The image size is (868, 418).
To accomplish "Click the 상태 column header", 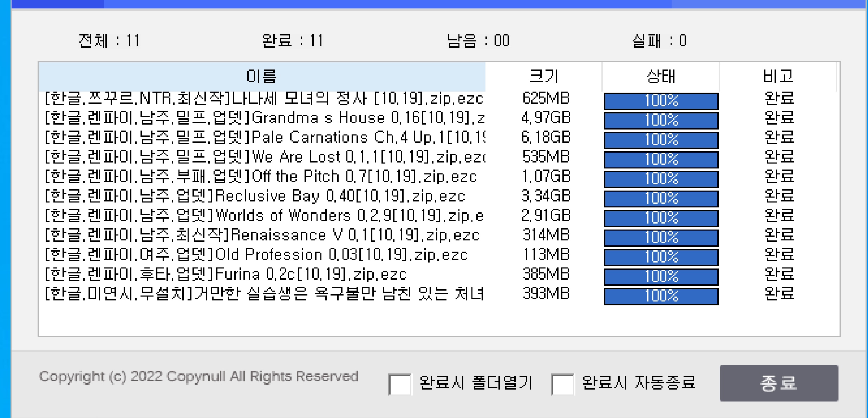I will [660, 76].
